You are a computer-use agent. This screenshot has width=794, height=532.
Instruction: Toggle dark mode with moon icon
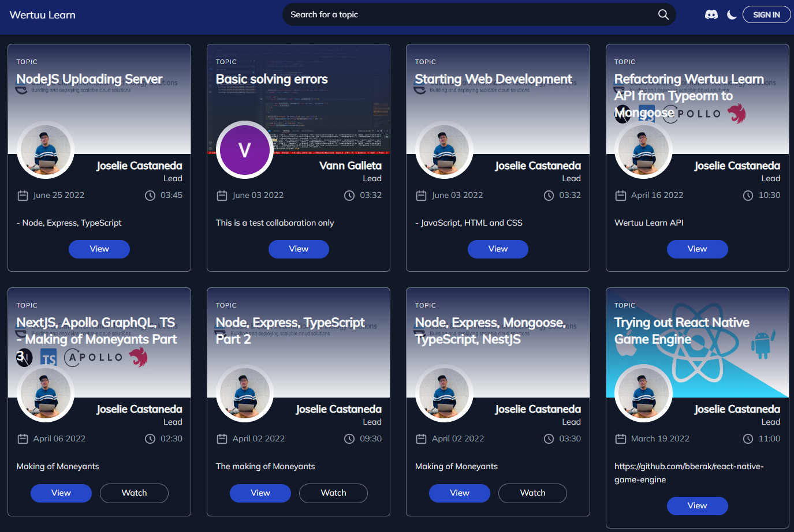(x=732, y=15)
